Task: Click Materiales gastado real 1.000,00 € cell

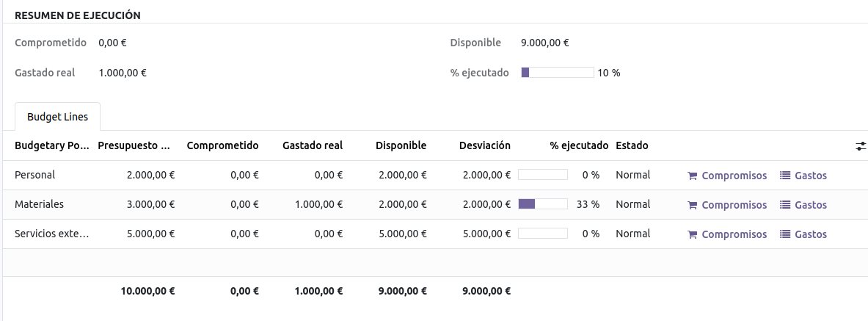Action: click(319, 204)
